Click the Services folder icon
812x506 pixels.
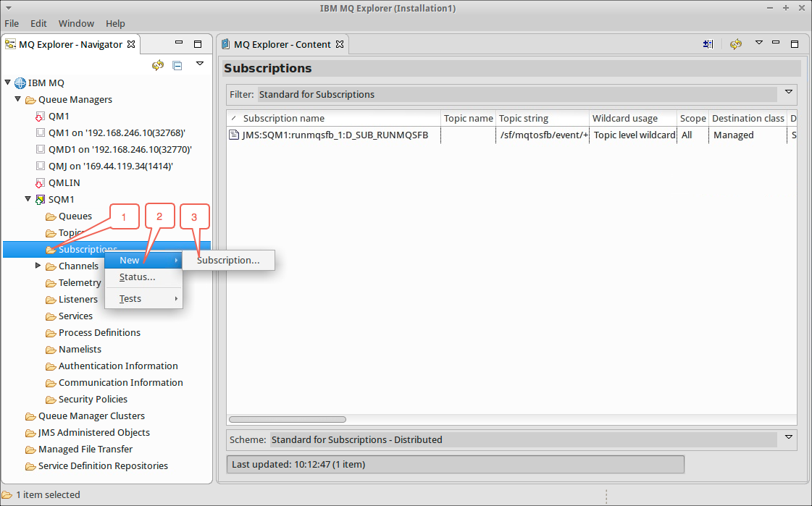[x=51, y=316]
